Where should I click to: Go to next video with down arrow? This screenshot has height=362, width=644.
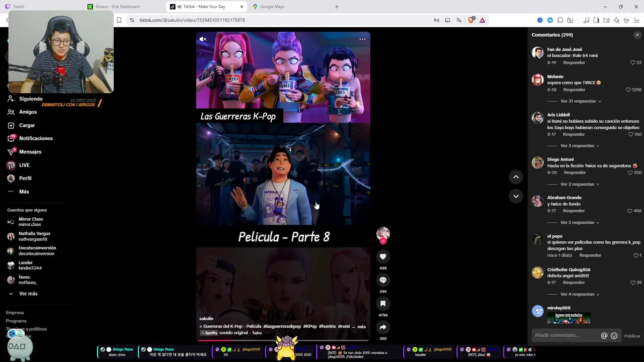[516, 196]
